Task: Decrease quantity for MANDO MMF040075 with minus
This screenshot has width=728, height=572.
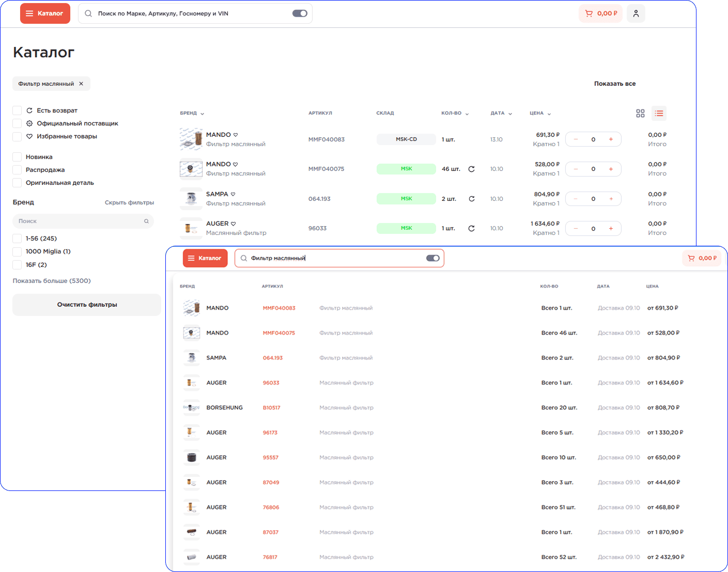Action: (576, 169)
